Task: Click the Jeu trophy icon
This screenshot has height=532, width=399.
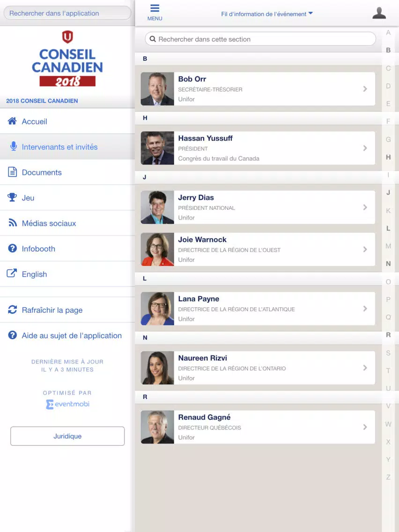Action: pos(12,197)
